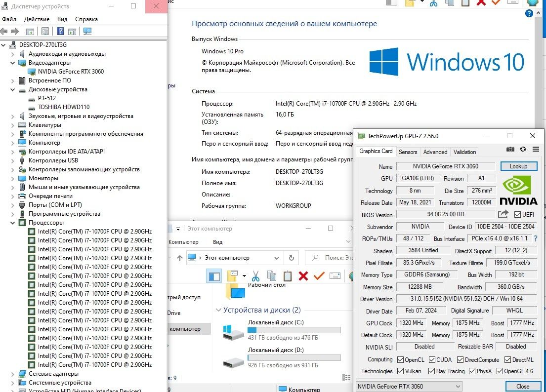Toggle the DirectML checkbox
The image size is (546, 392).
(x=507, y=359)
